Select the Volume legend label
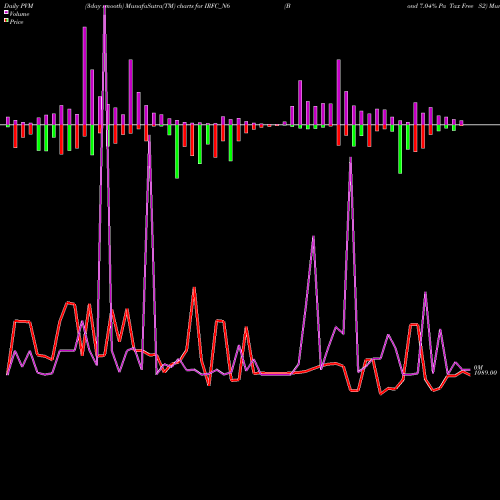Screen dimensions: 500x500 [19, 14]
